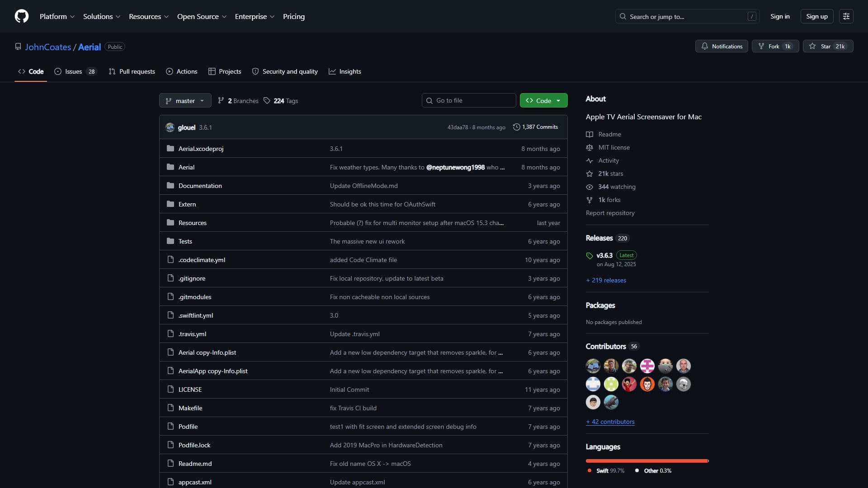Click the fork icon beside 1k forks
This screenshot has height=488, width=868.
(590, 200)
